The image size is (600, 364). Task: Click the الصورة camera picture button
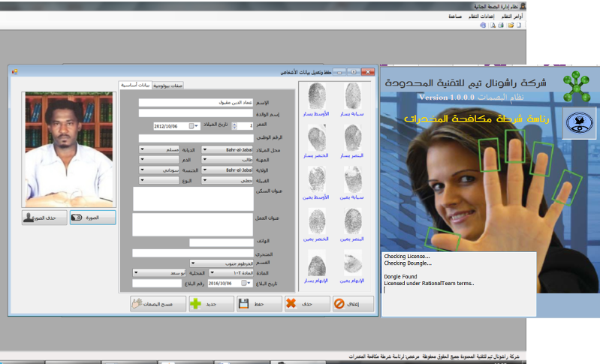click(94, 218)
